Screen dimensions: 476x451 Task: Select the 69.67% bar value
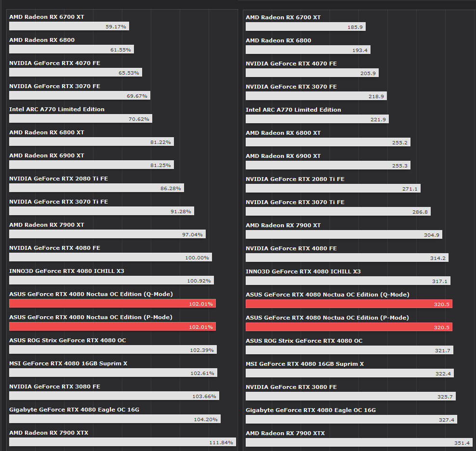137,96
